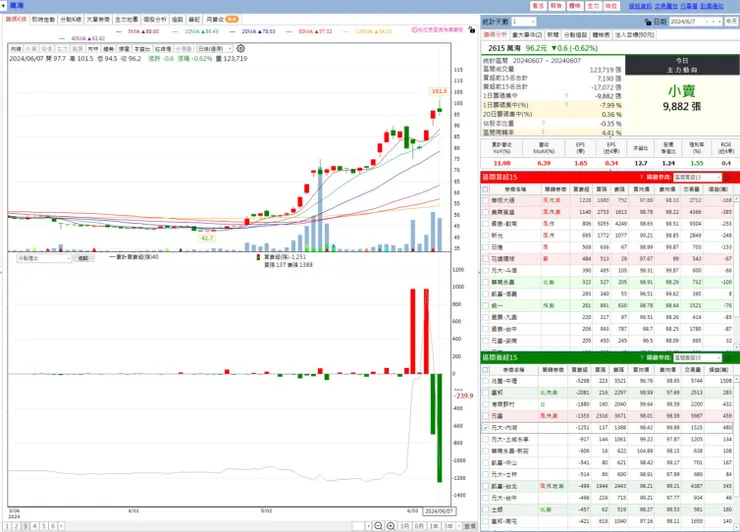Open help question mark for 區間周轉率

click(x=543, y=132)
